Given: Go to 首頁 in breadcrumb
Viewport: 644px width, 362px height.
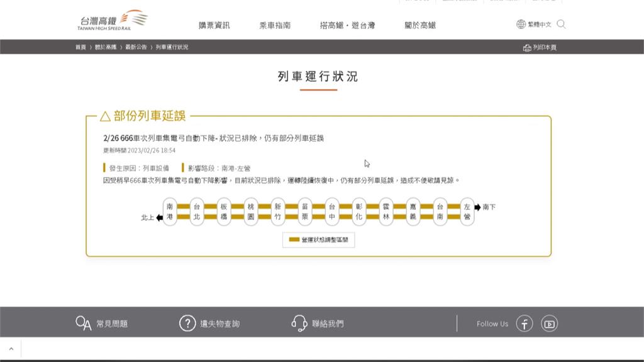Looking at the screenshot, I should tap(80, 47).
